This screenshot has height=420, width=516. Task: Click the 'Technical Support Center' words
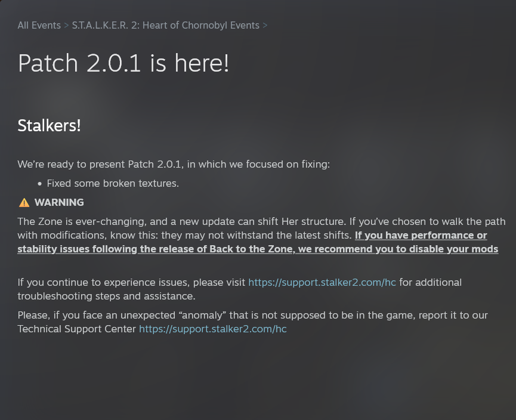pyautogui.click(x=77, y=329)
